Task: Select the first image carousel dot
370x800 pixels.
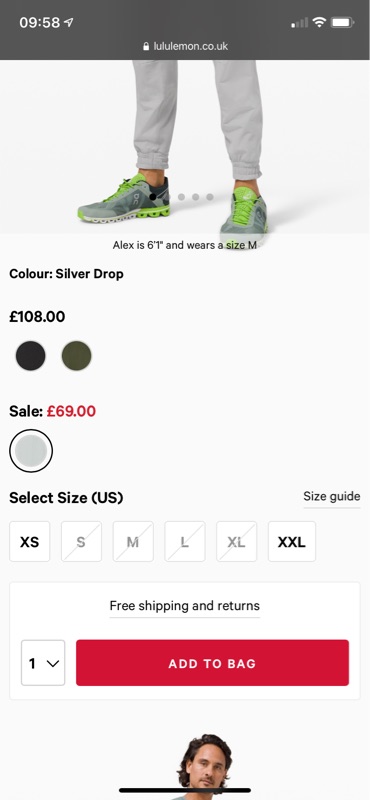Action: click(x=153, y=197)
